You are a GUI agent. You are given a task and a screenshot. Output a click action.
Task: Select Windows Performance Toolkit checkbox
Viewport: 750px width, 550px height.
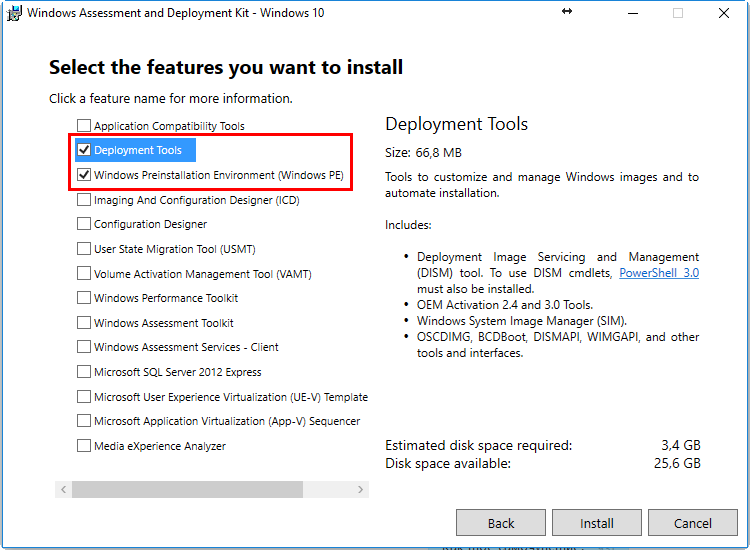coord(84,298)
